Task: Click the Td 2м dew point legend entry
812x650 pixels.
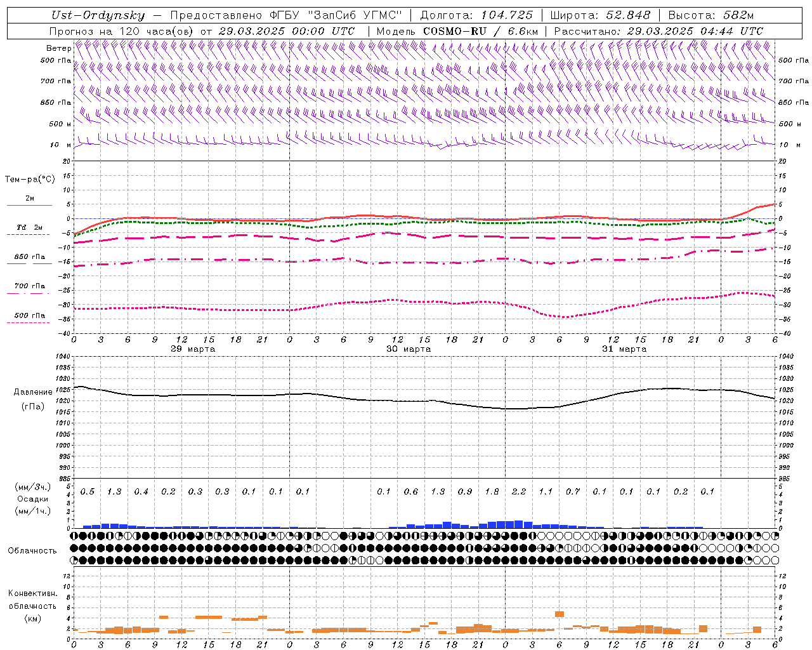Action: (x=29, y=227)
